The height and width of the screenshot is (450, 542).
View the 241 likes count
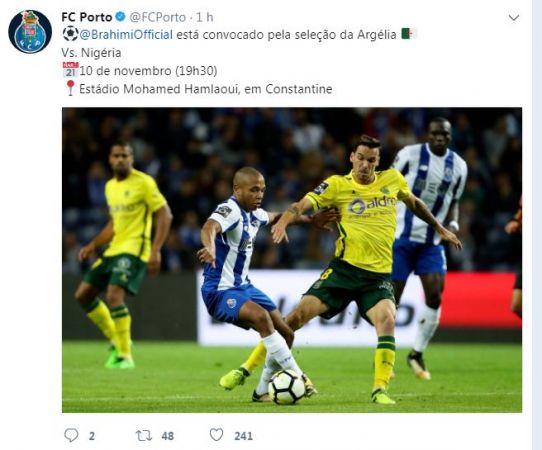pos(243,436)
